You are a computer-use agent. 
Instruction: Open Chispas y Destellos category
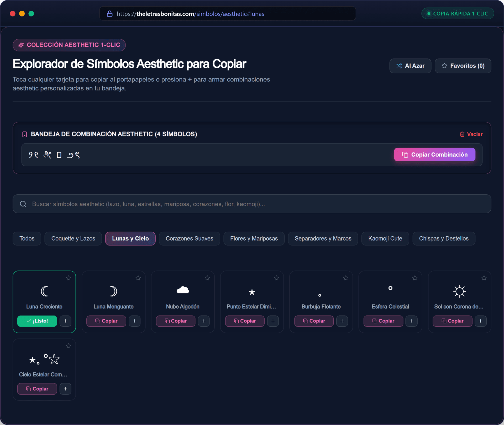click(444, 238)
